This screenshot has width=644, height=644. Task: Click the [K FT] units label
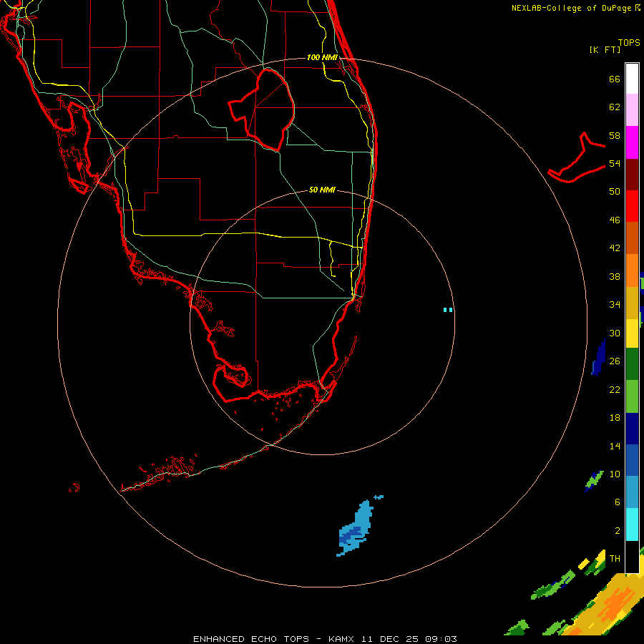605,49
